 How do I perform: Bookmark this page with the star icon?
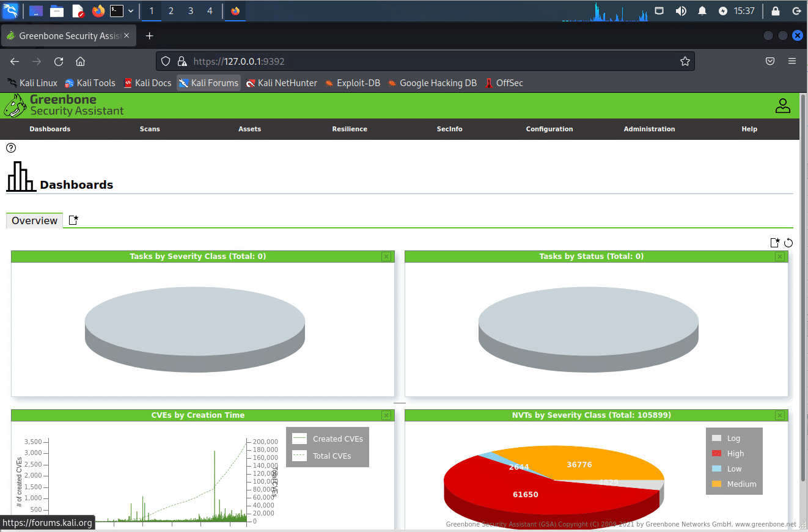pos(685,61)
